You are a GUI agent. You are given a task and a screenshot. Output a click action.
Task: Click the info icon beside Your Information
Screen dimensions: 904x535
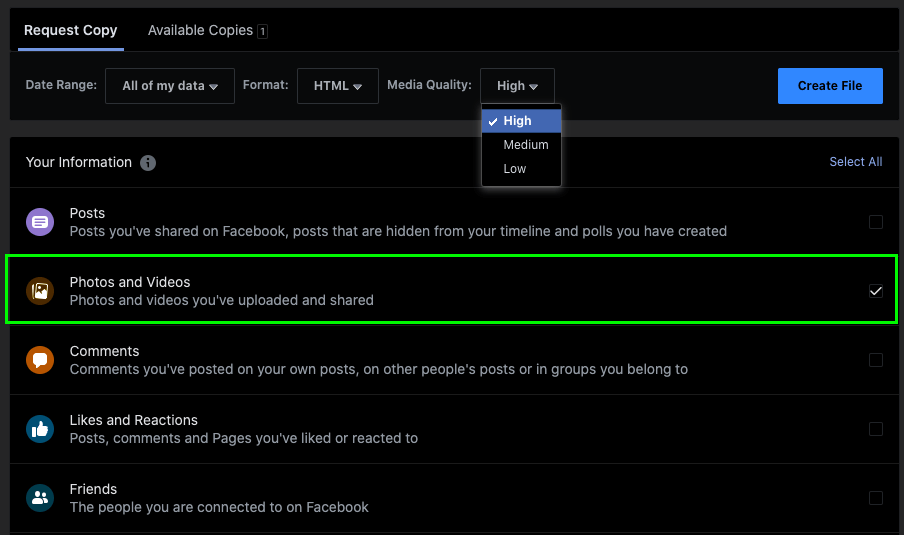[x=148, y=163]
